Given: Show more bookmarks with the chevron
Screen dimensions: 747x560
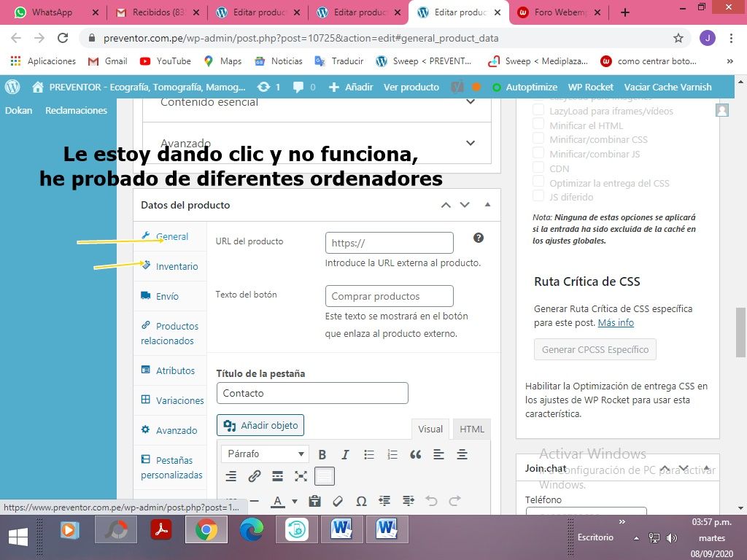Looking at the screenshot, I should coord(729,61).
